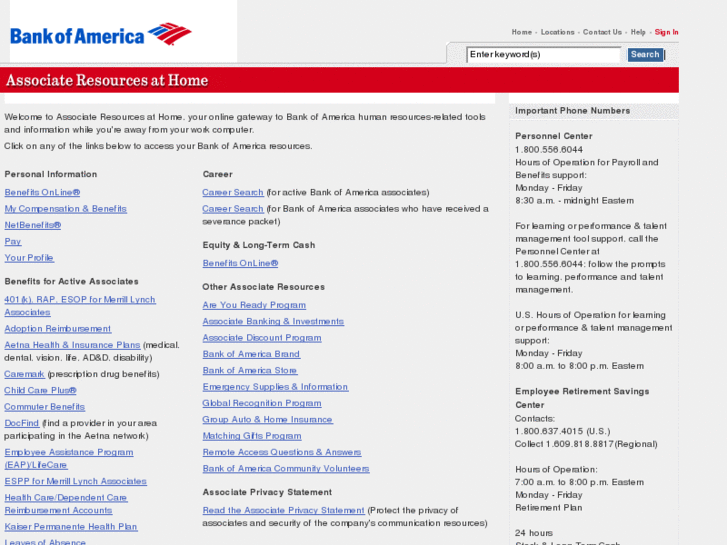
Task: Open My Compensation & Benefits link
Action: coord(65,209)
